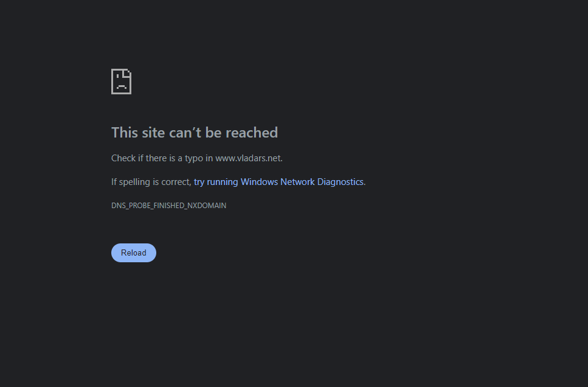
Task: Click the www.vladars.net address text
Action: (x=248, y=158)
